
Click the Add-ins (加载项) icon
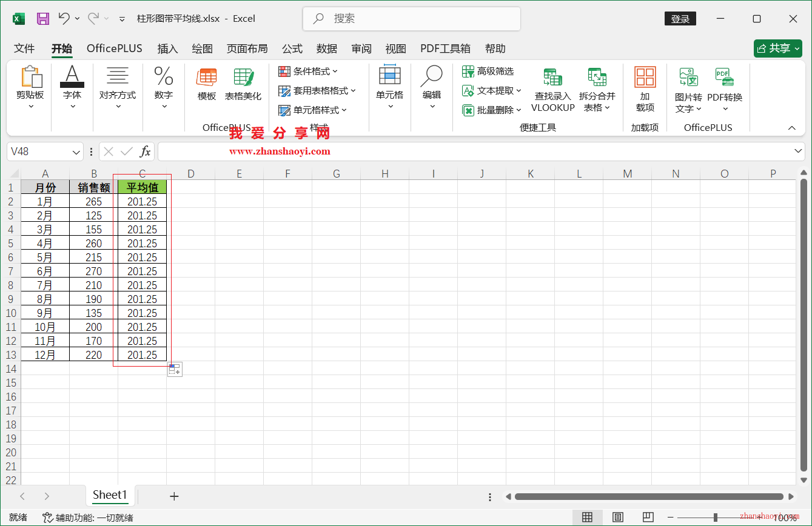click(645, 89)
